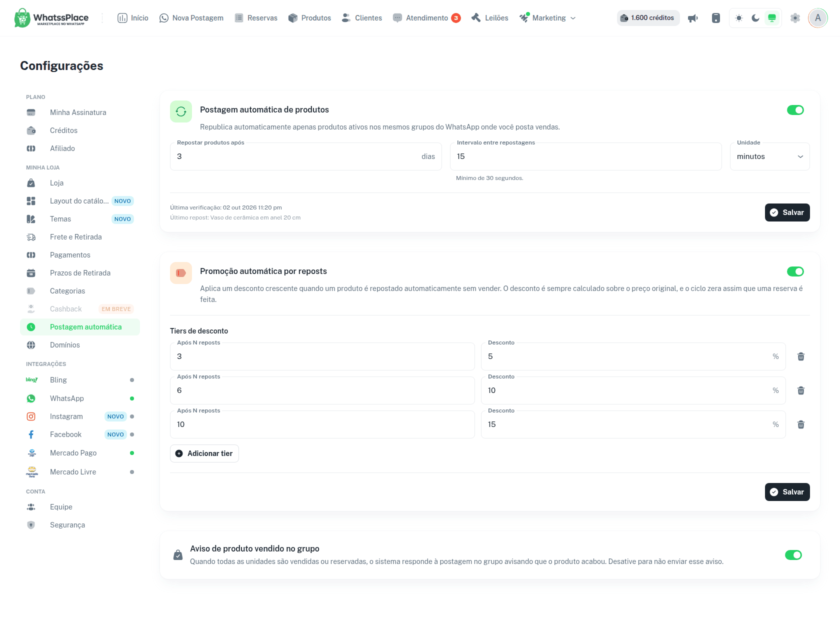
Task: Save the discount tiers settings
Action: point(787,492)
